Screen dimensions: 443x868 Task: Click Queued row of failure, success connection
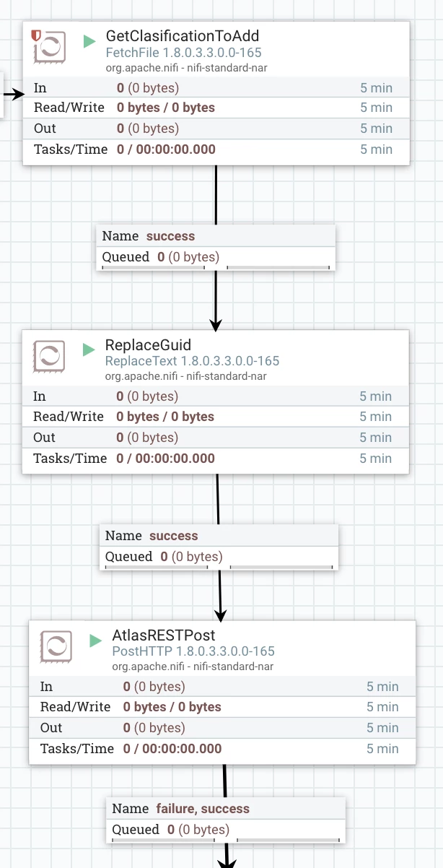coord(227,830)
